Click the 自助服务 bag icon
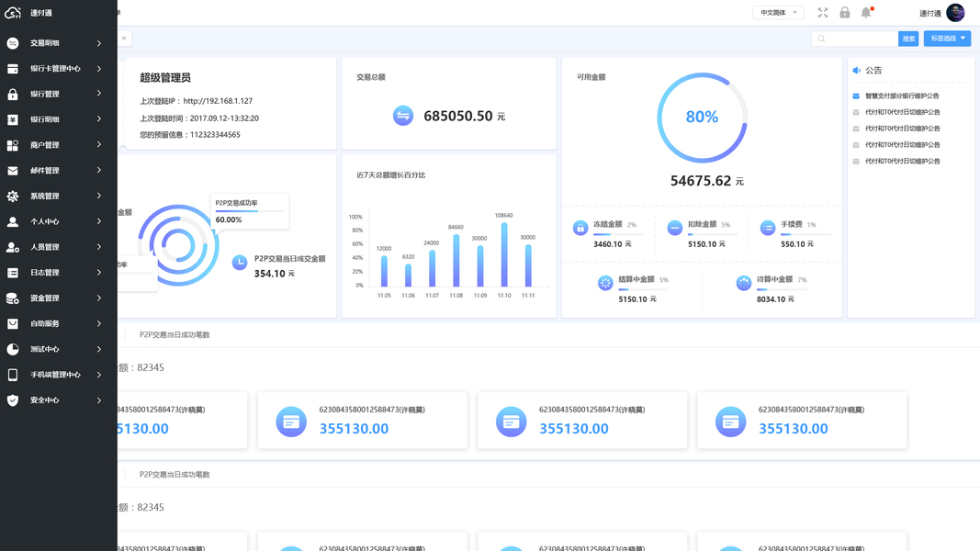 13,323
